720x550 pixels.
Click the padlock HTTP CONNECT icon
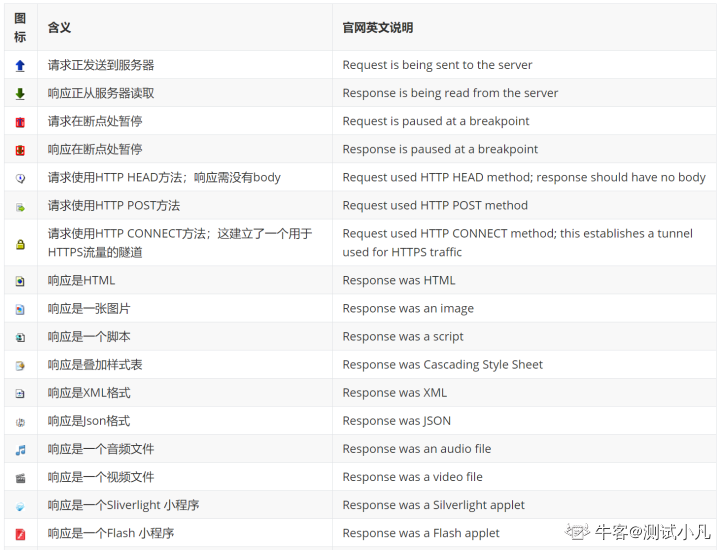click(20, 244)
